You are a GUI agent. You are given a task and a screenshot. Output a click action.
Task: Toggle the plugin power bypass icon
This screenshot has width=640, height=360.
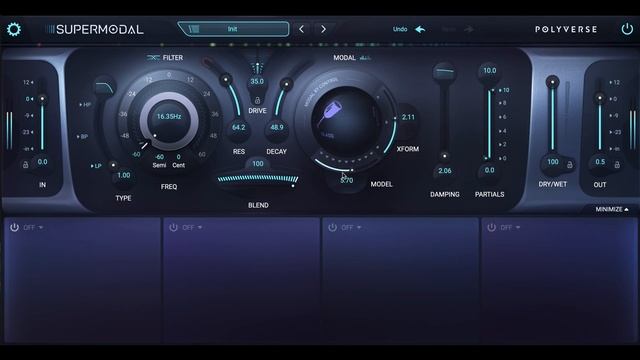click(627, 29)
